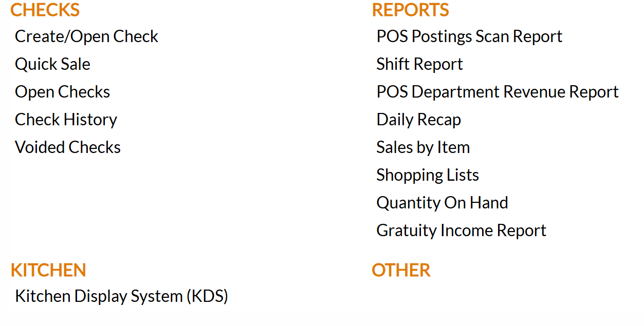
Task: Open the Sales by Item report
Action: coord(422,147)
